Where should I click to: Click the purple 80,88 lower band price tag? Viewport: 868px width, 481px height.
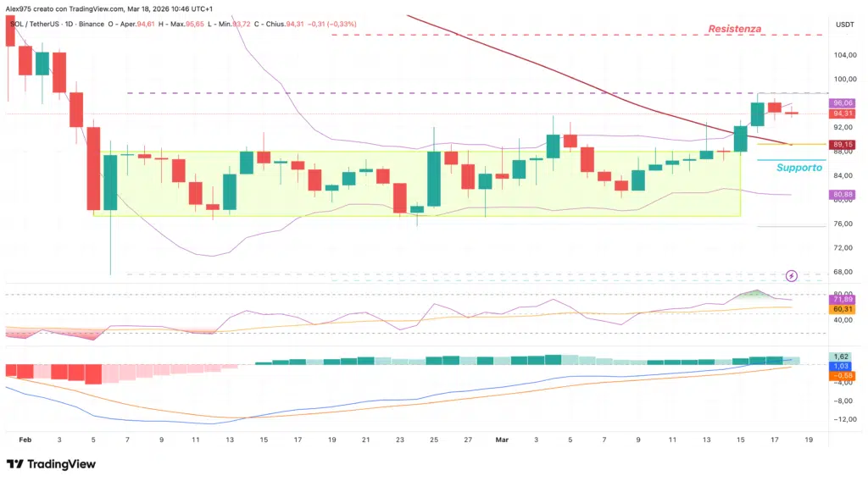[843, 195]
